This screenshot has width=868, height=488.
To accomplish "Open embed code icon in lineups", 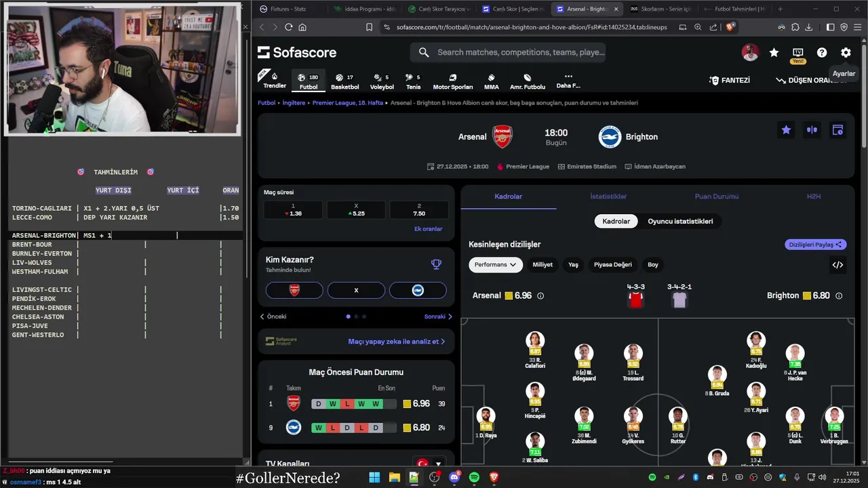I will point(837,265).
